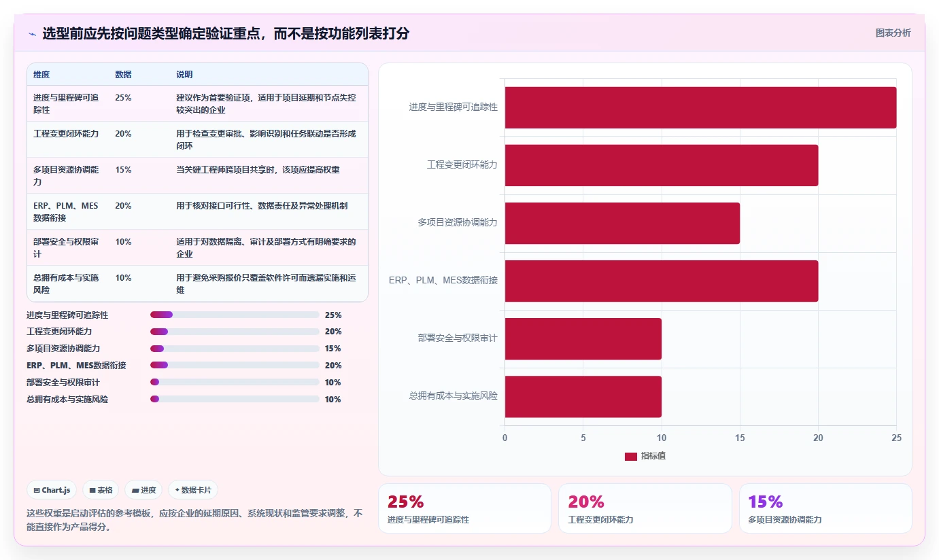The height and width of the screenshot is (560, 939).
Task: Click the 部署安全与权限审计 progress bar
Action: coord(235,382)
